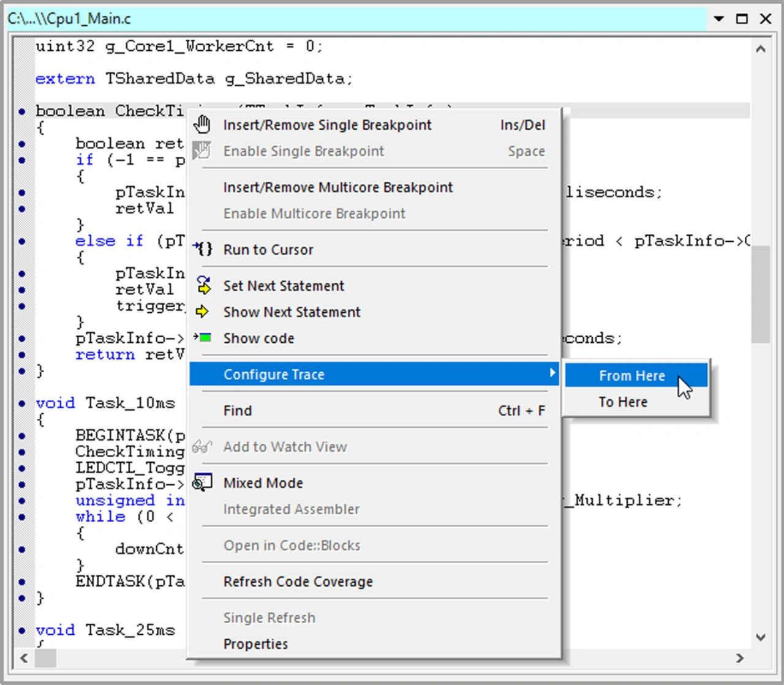Click the yellow arrow Show Next Statement icon

pyautogui.click(x=202, y=312)
